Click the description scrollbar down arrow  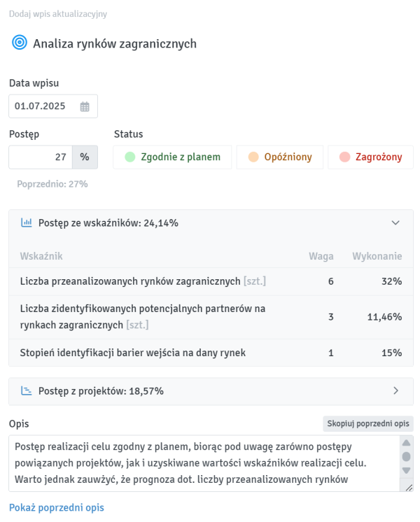pos(406,470)
